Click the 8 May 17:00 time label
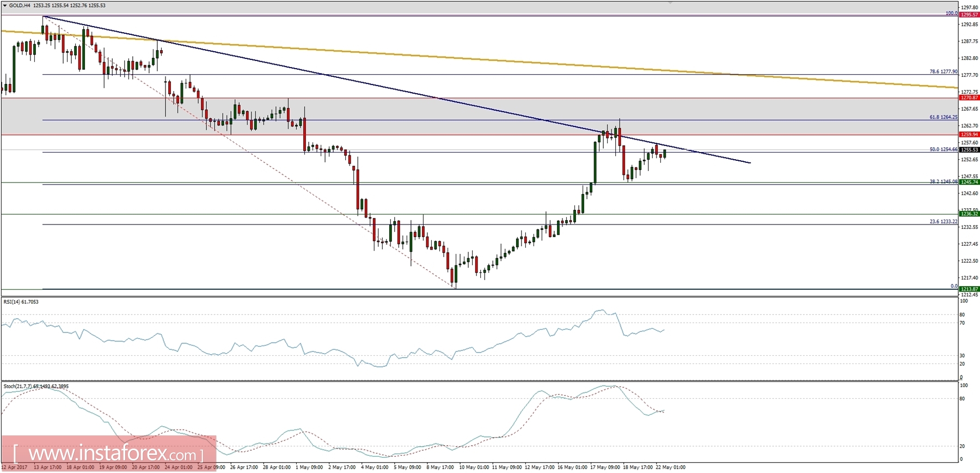 click(440, 467)
